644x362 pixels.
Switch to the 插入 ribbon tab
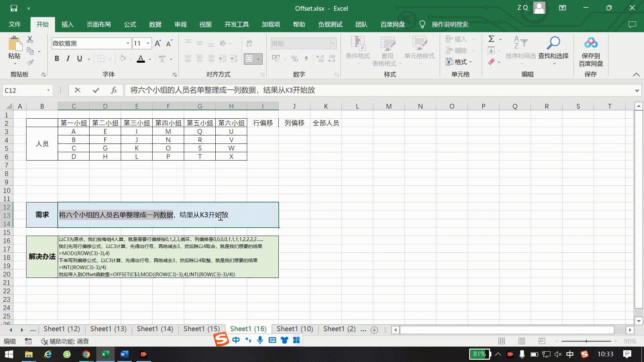point(67,24)
